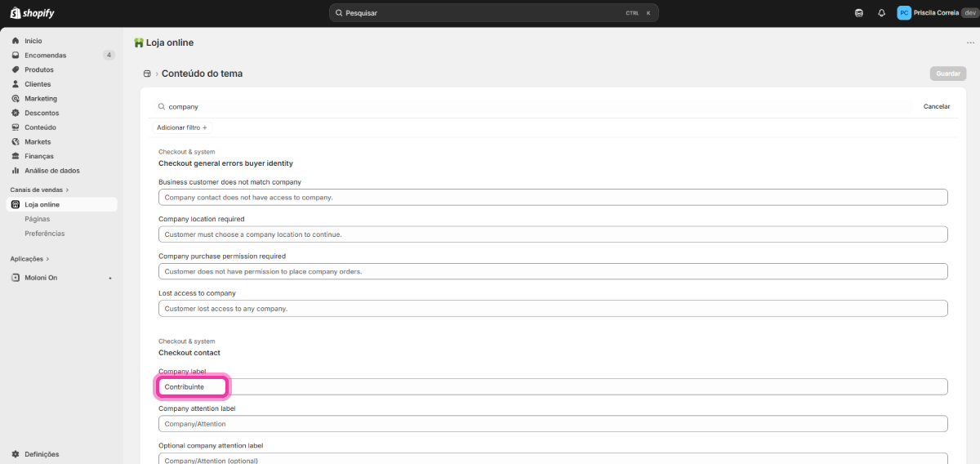Image resolution: width=980 pixels, height=464 pixels.
Task: Click the PC avatar icon
Action: (904, 13)
